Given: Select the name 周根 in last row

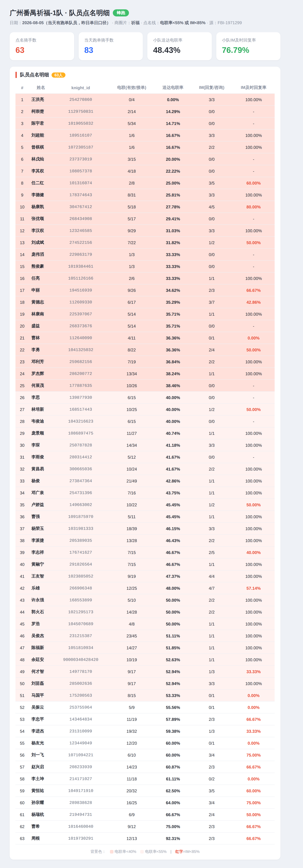Looking at the screenshot, I should point(35,838).
